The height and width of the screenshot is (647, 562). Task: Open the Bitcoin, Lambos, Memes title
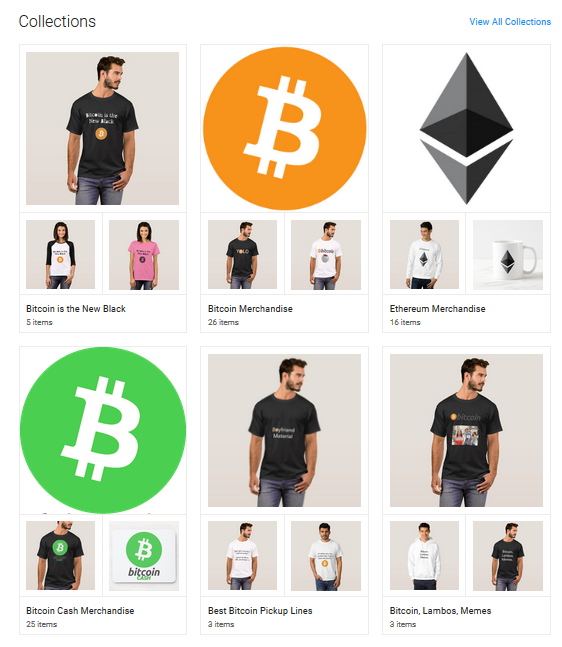pos(440,611)
